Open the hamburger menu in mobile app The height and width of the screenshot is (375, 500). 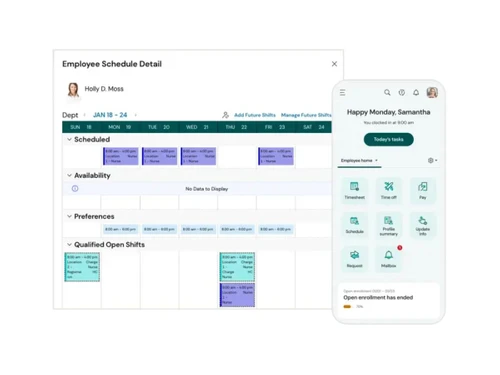coord(343,92)
